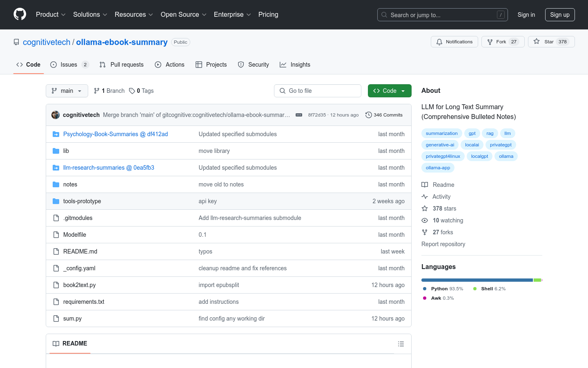Open commit message 'find config any working dir'
The image size is (588, 368).
(232, 319)
